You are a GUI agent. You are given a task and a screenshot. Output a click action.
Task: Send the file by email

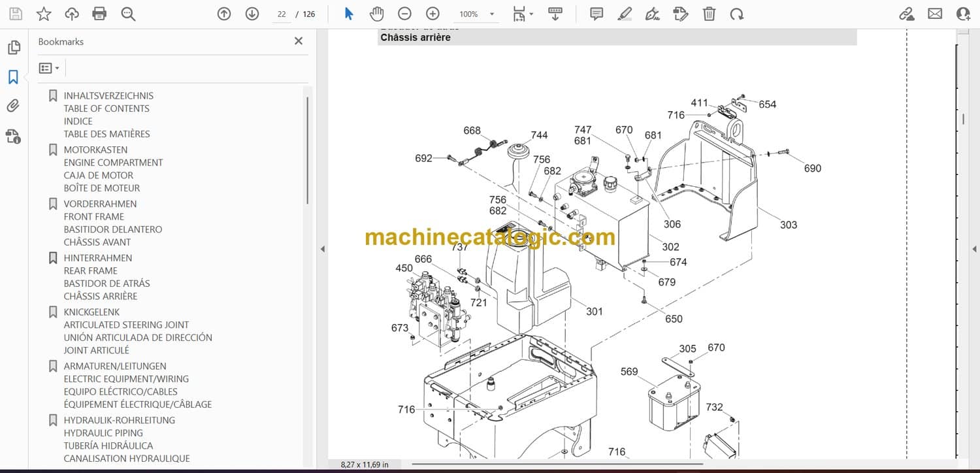coord(935,14)
